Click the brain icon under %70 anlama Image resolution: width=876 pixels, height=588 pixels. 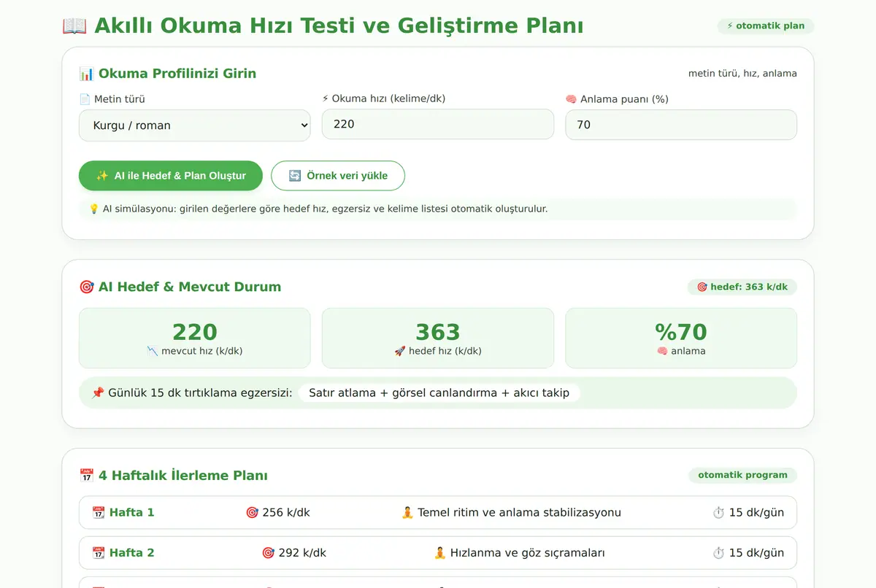(x=662, y=351)
